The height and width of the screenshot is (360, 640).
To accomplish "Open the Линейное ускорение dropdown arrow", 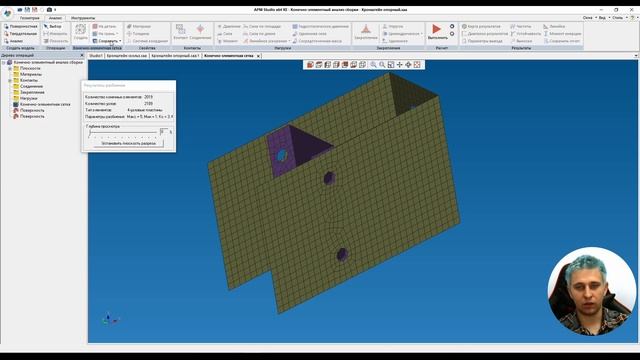I will click(289, 41).
